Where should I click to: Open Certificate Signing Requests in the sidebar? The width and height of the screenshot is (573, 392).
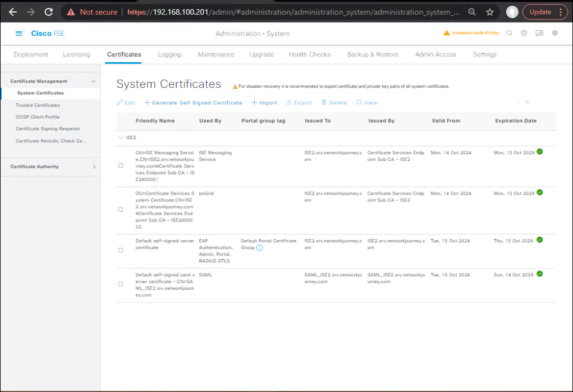tap(47, 128)
